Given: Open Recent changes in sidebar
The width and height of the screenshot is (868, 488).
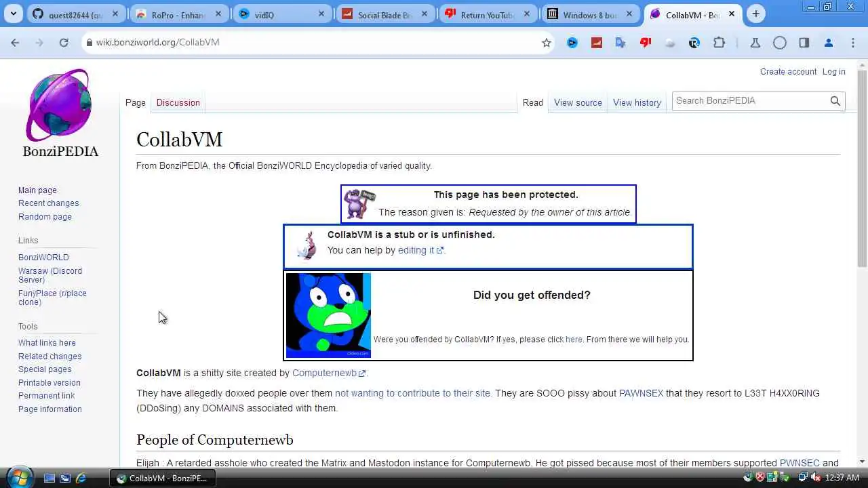Looking at the screenshot, I should click(48, 203).
